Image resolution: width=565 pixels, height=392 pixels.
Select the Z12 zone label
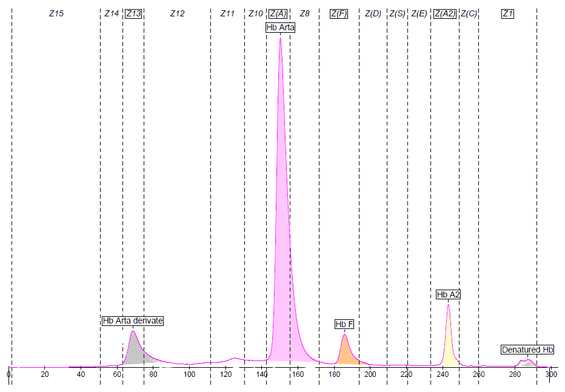pyautogui.click(x=177, y=13)
